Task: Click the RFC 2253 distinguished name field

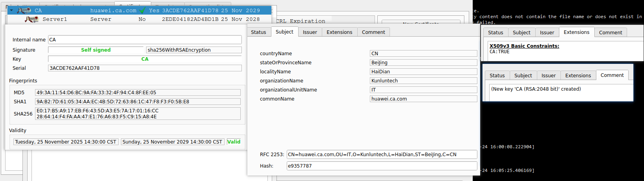Action: point(381,155)
